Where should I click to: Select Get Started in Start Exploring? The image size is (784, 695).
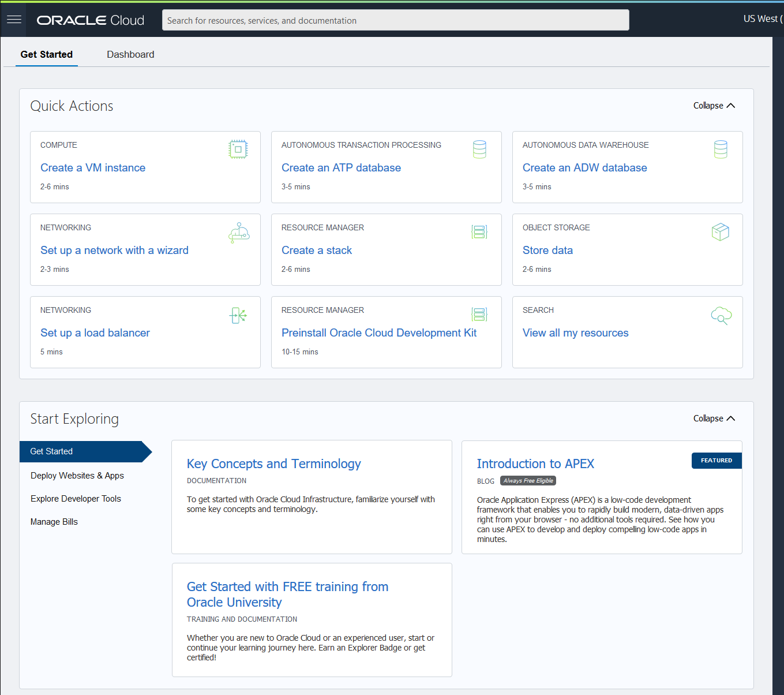85,451
